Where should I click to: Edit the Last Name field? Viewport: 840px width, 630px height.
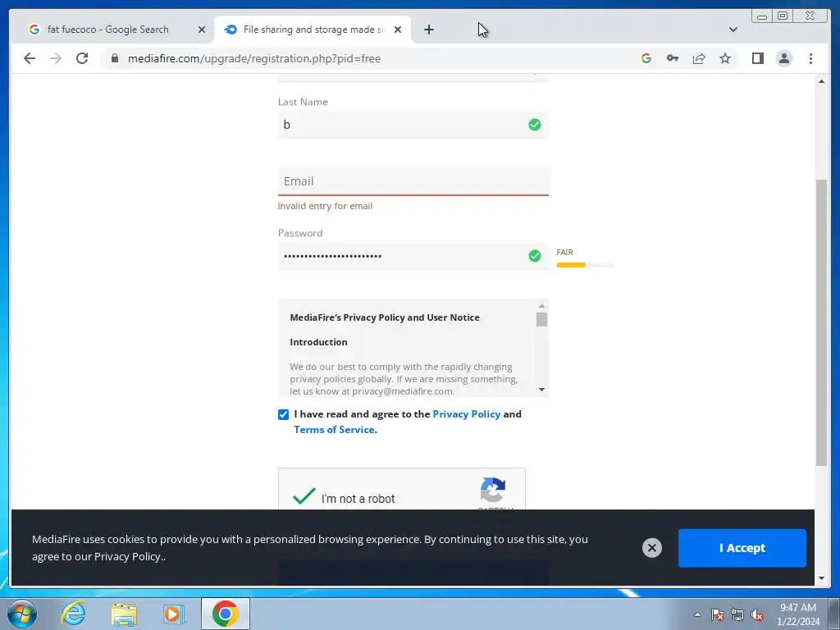413,125
